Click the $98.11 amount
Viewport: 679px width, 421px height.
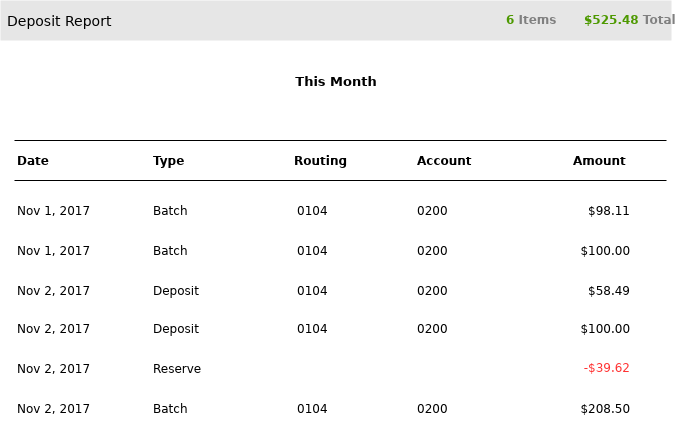click(x=608, y=211)
